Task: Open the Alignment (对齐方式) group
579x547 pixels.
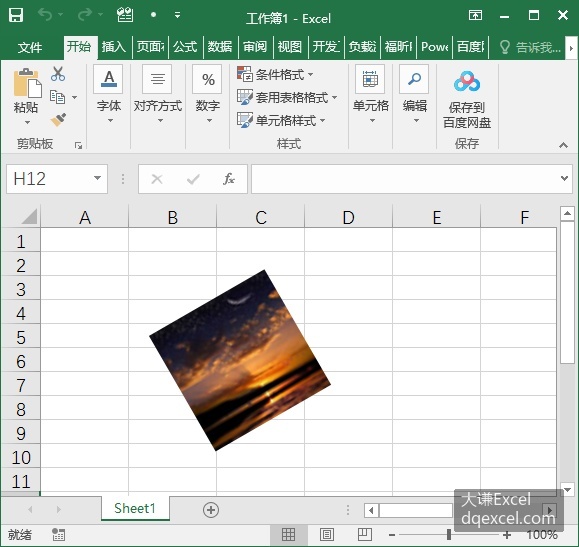Action: [158, 94]
